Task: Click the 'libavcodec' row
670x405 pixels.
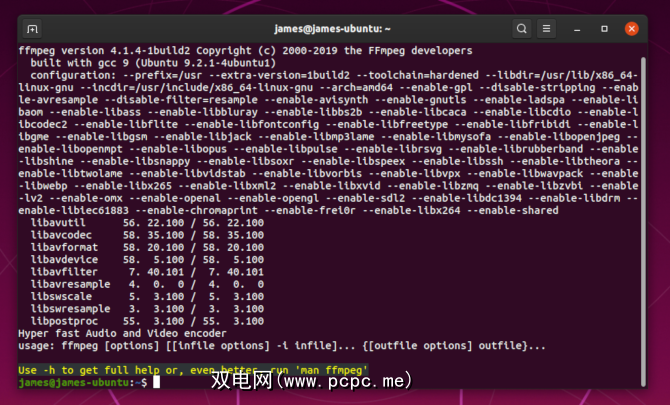Action: pos(147,235)
